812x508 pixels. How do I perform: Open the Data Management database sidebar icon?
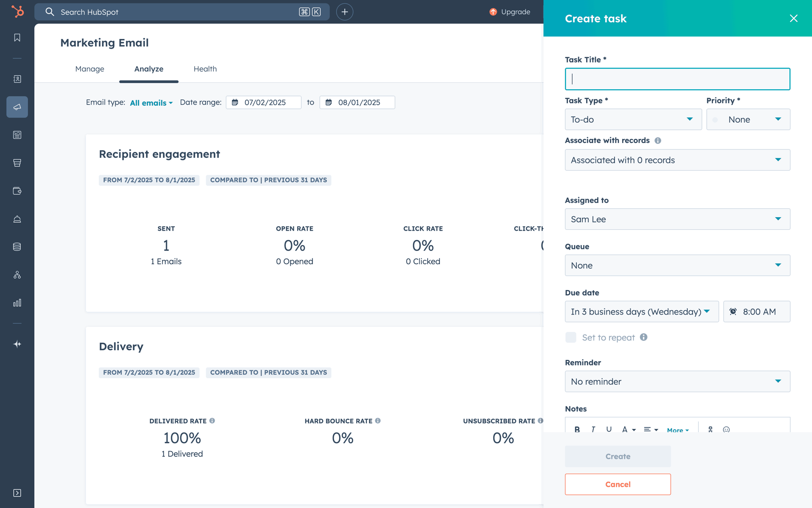tap(17, 247)
